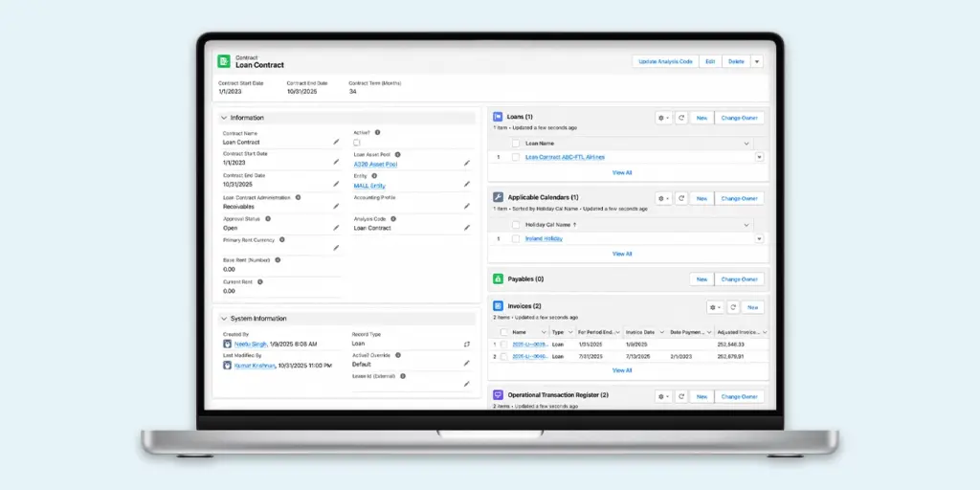This screenshot has height=490, width=980.
Task: Show info tooltip for Approval Status
Action: (268, 219)
